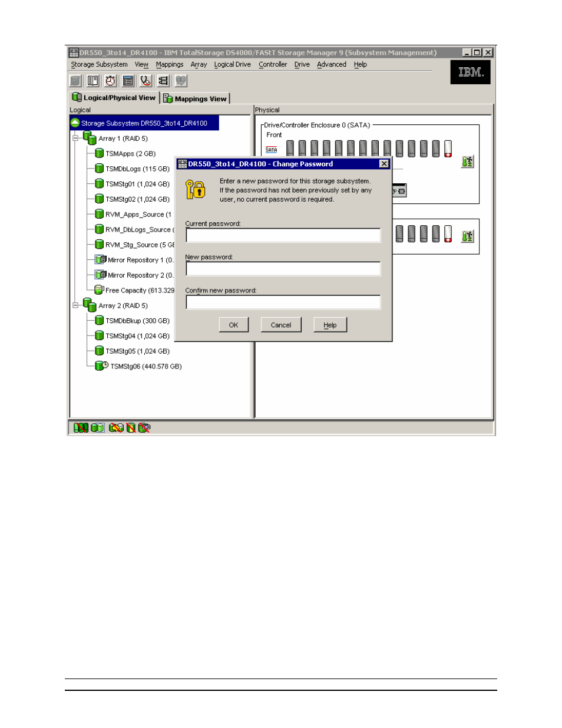562x728 pixels.
Task: Select TSMStg04 (1,024 GB) logical drive
Action: [x=137, y=337]
